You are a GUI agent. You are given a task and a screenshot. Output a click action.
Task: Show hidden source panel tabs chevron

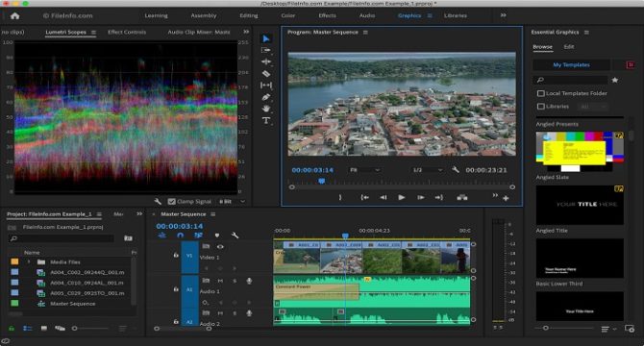click(x=246, y=32)
